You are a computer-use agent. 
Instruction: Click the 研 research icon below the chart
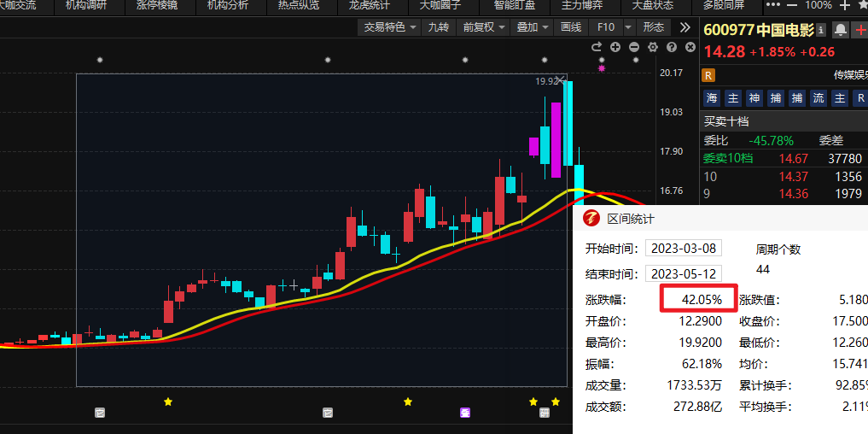pyautogui.click(x=545, y=413)
